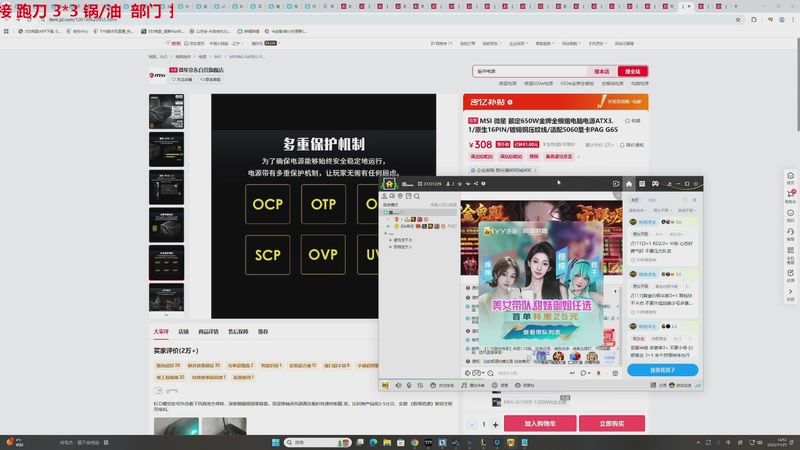The image size is (800, 450).
Task: Open the 企业采购 dropdown in JD top nav
Action: coord(518,44)
